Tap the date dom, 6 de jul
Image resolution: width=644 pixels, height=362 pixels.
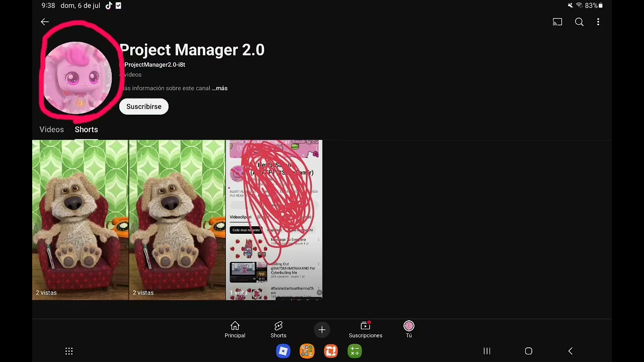tap(80, 6)
